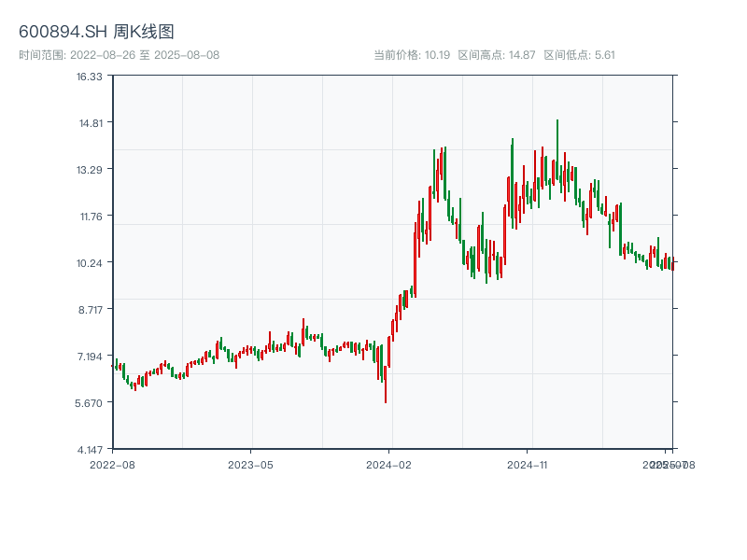Click the 7.194 y-axis tick label
Image resolution: width=747 pixels, height=560 pixels.
(x=90, y=356)
